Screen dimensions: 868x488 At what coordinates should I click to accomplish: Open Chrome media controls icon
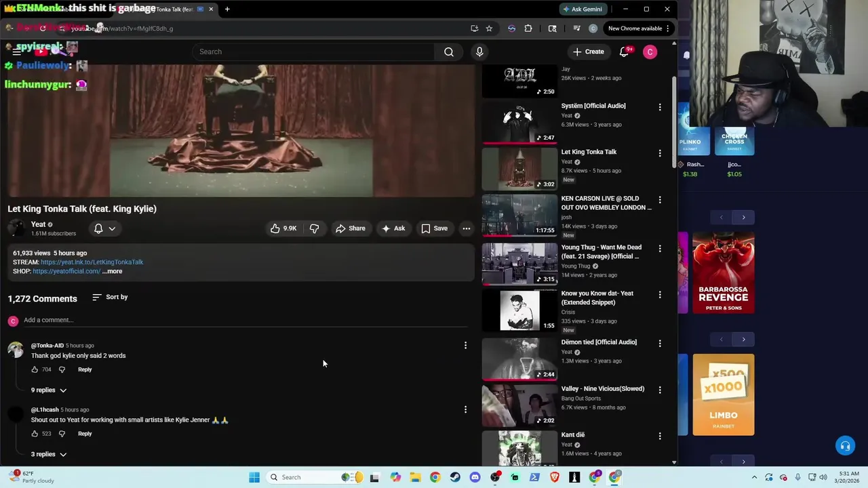coord(576,28)
